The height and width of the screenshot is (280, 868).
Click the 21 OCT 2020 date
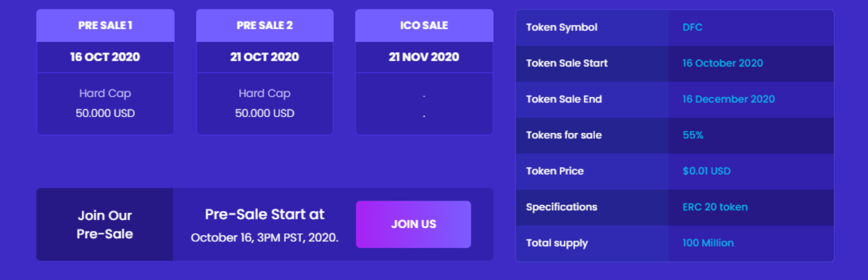264,57
